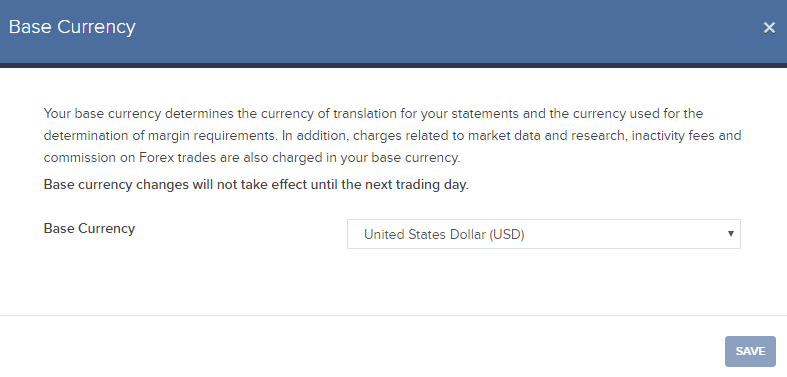Select the United States Dollar (USD) text
Screen dimensions: 787x377
pyautogui.click(x=444, y=234)
